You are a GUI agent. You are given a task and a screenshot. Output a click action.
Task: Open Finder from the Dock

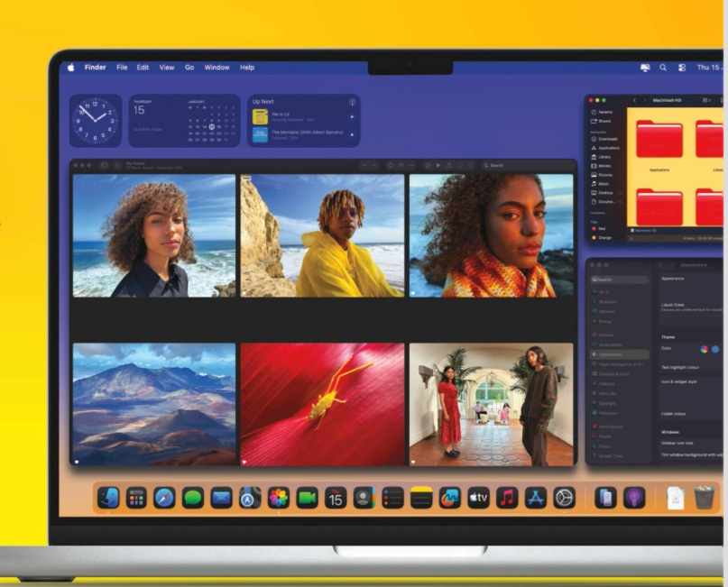(108, 498)
